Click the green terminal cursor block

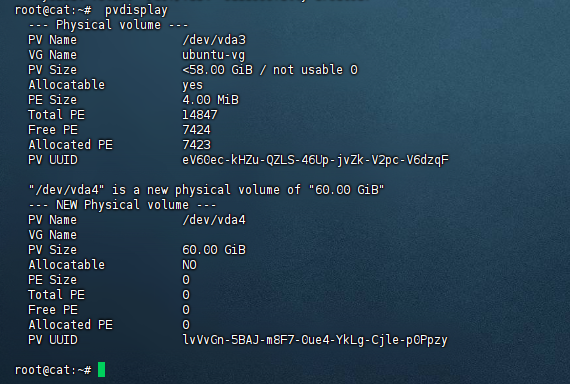(x=101, y=369)
